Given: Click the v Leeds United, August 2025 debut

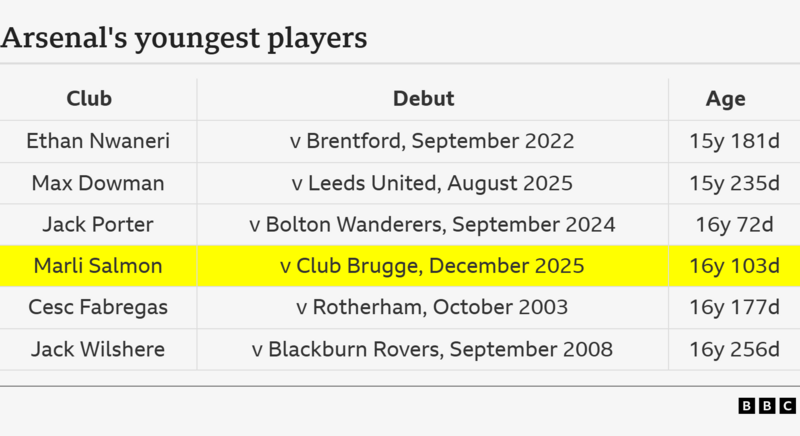Looking at the screenshot, I should [432, 183].
